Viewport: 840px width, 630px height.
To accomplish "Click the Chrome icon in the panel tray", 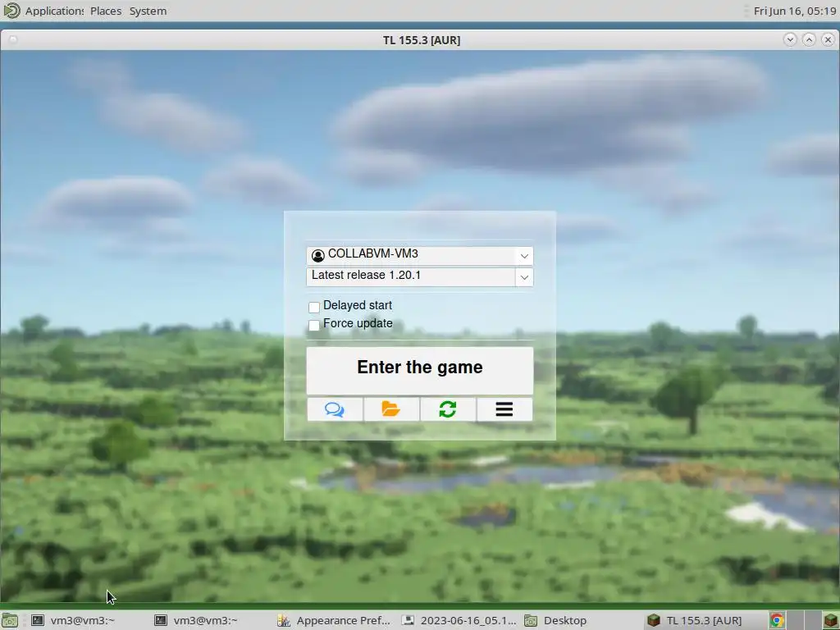I will (778, 621).
